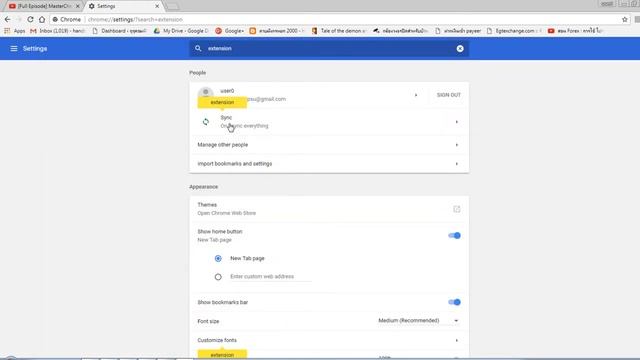Close the Settings tab

pyautogui.click(x=157, y=6)
